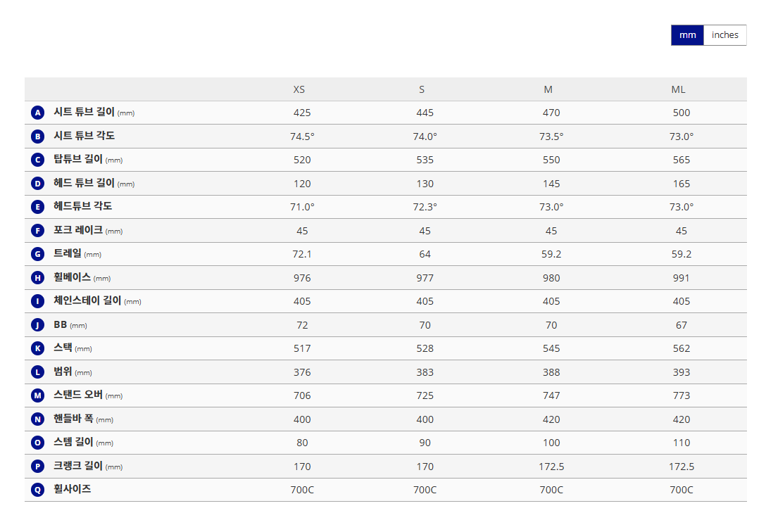Click the 체인스테이 길이 row label
This screenshot has width=766, height=532.
click(87, 301)
